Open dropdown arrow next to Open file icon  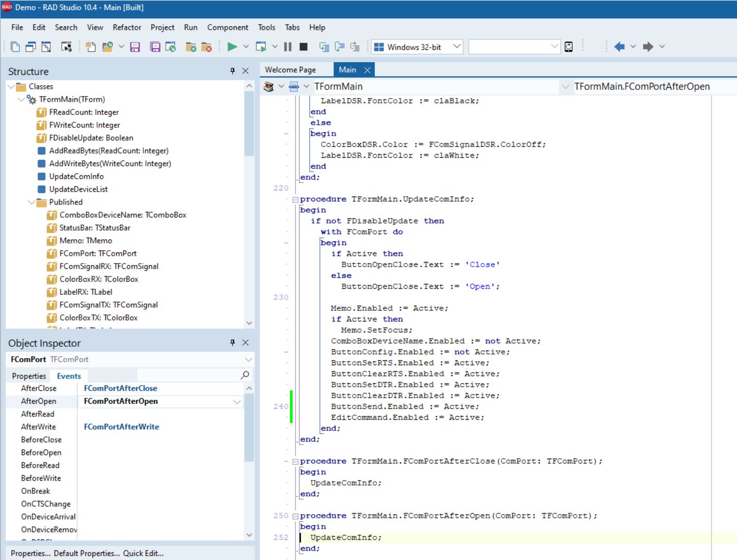tap(121, 47)
